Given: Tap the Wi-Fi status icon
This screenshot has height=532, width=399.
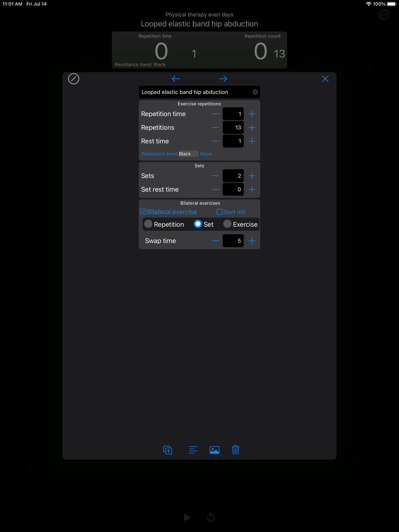Looking at the screenshot, I should tap(369, 4).
